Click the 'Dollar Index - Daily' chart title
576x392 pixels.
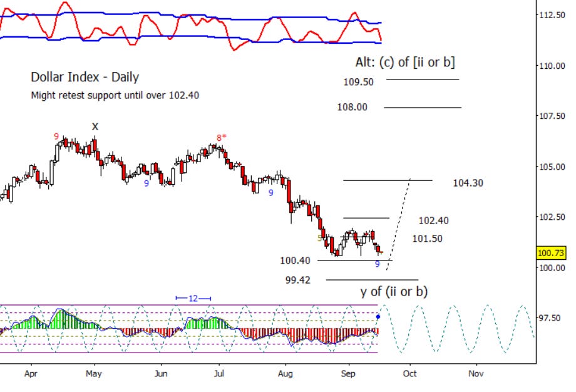click(x=85, y=77)
